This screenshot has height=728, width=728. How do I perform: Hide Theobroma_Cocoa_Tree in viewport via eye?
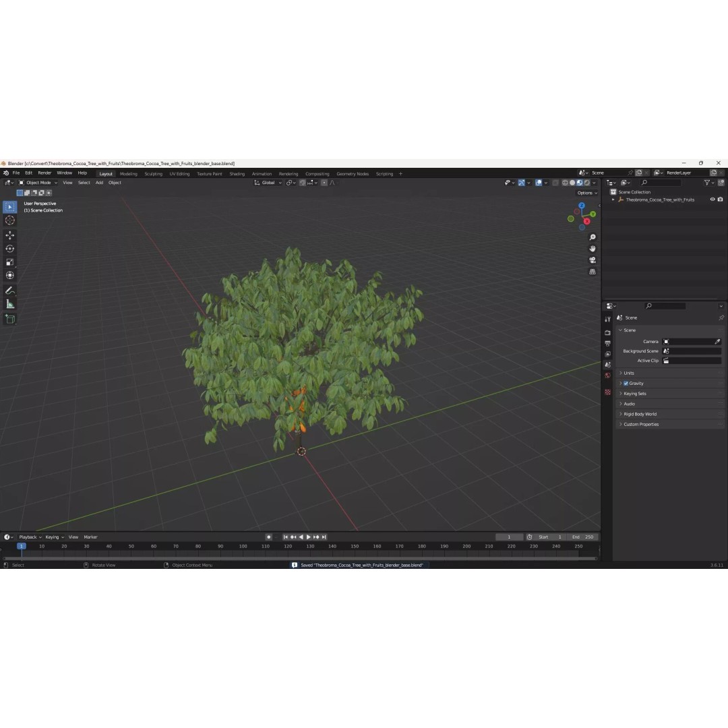coord(712,200)
